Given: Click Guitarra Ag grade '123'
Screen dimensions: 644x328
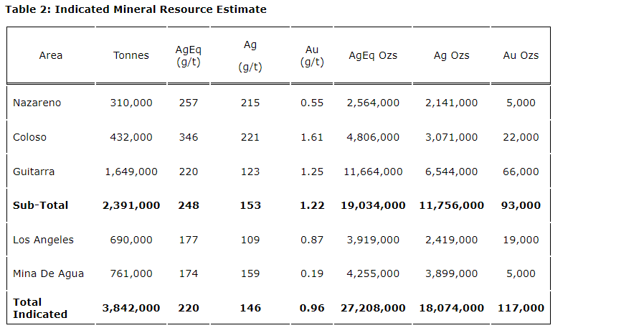Looking at the screenshot, I should pyautogui.click(x=250, y=172).
